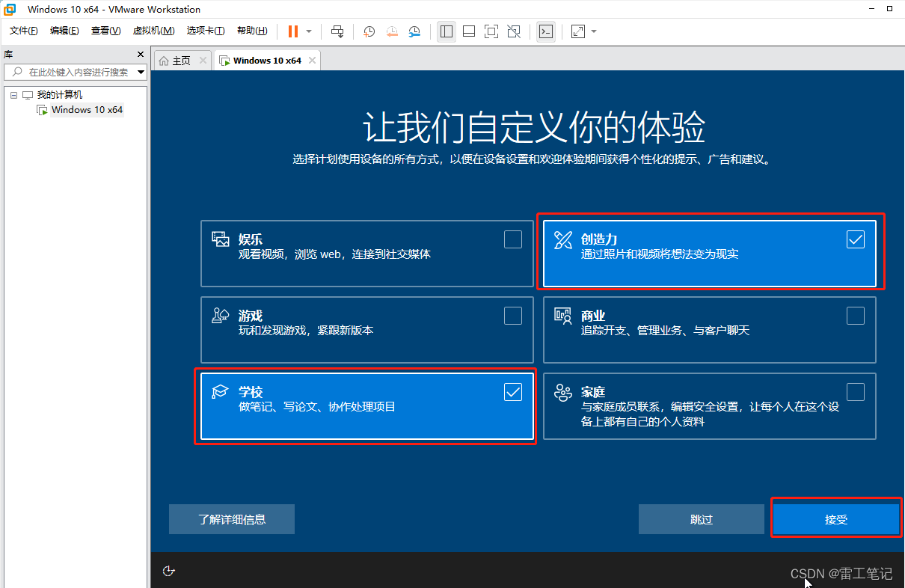Take a snapshot of the VM
The height and width of the screenshot is (588, 905).
tap(369, 31)
